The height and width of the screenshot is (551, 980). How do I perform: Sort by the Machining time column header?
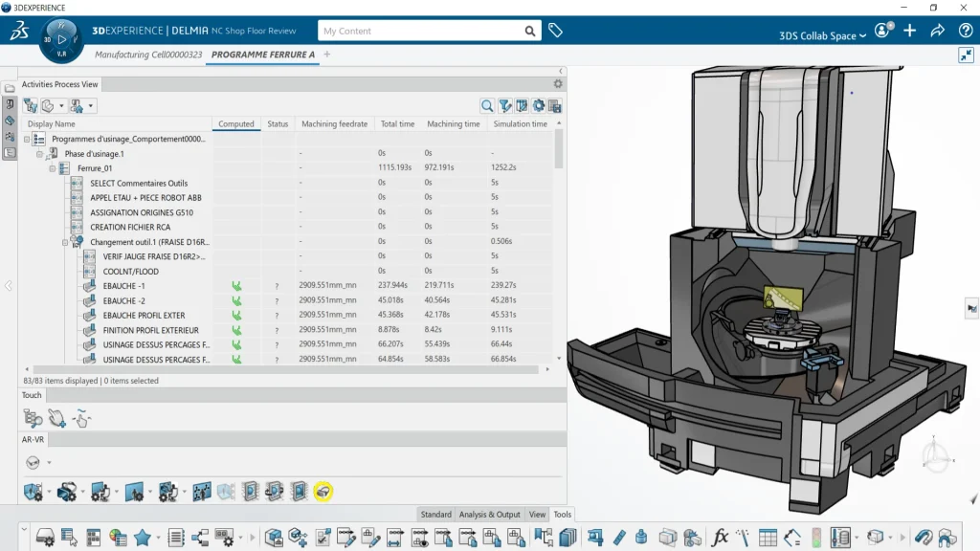coord(453,124)
